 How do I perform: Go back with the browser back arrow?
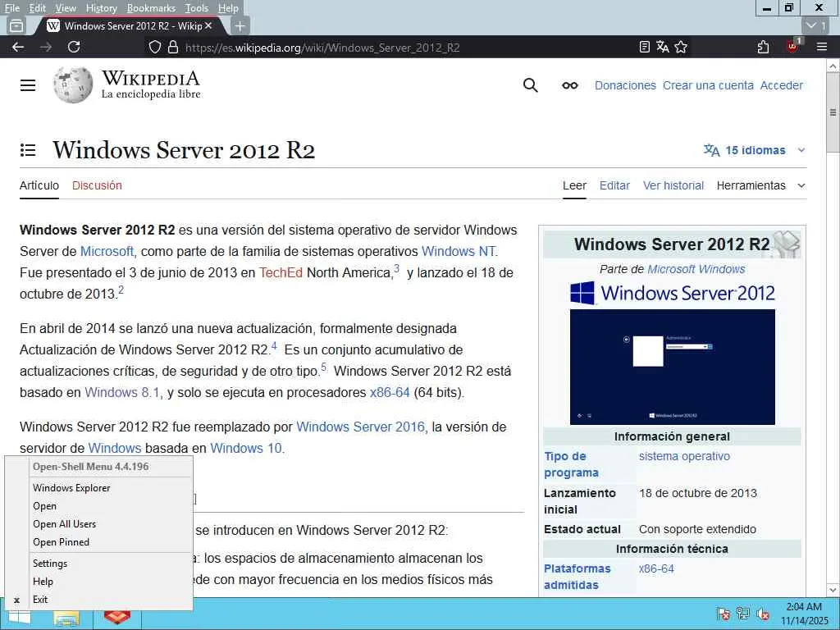(x=18, y=47)
